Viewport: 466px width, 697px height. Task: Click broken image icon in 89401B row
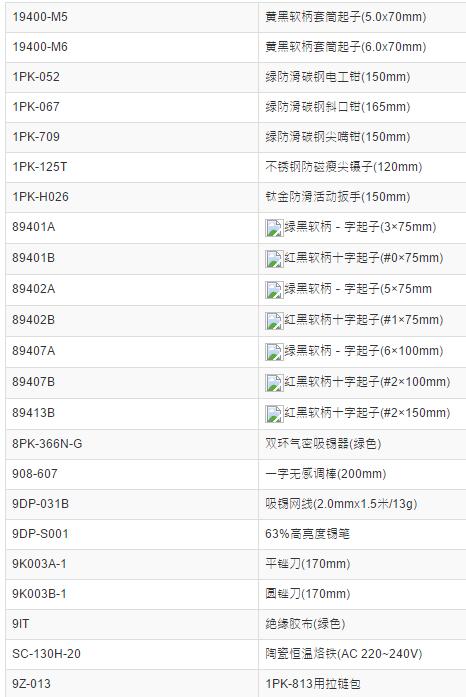(x=274, y=259)
